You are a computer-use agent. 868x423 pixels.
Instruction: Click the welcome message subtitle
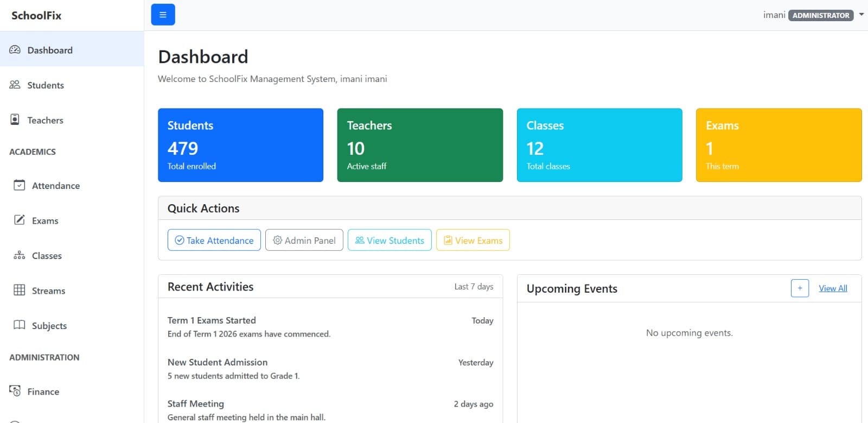[x=272, y=79]
